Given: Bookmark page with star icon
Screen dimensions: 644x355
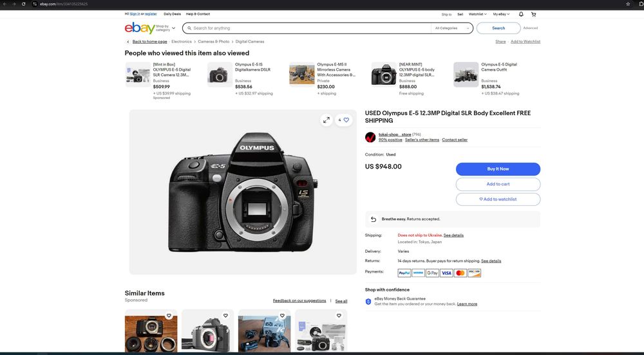Looking at the screenshot, I should click(628, 4).
